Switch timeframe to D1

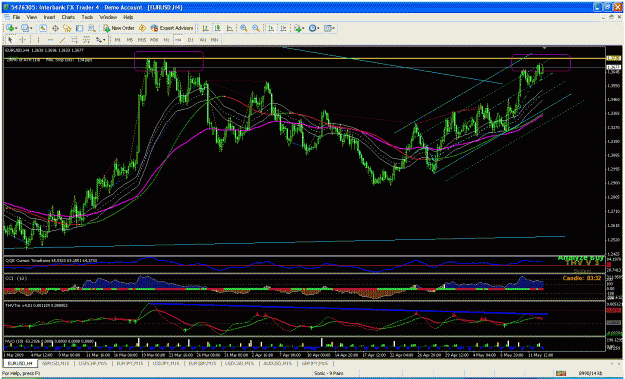coord(191,40)
